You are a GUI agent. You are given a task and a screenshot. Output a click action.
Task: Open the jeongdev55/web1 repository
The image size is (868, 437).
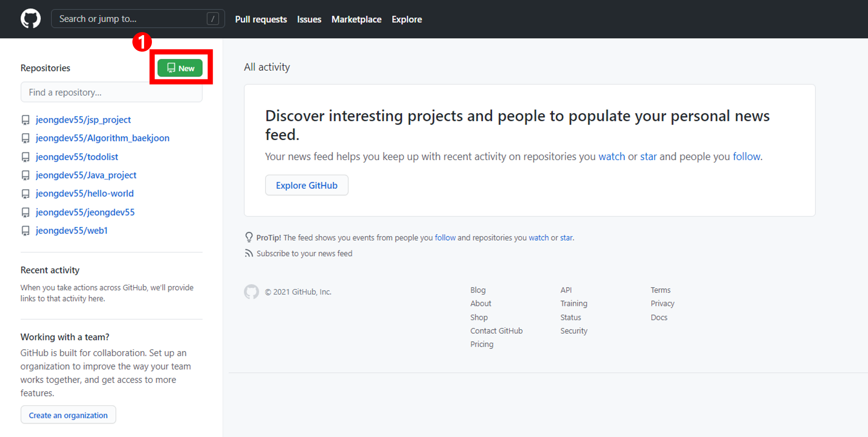click(x=72, y=230)
